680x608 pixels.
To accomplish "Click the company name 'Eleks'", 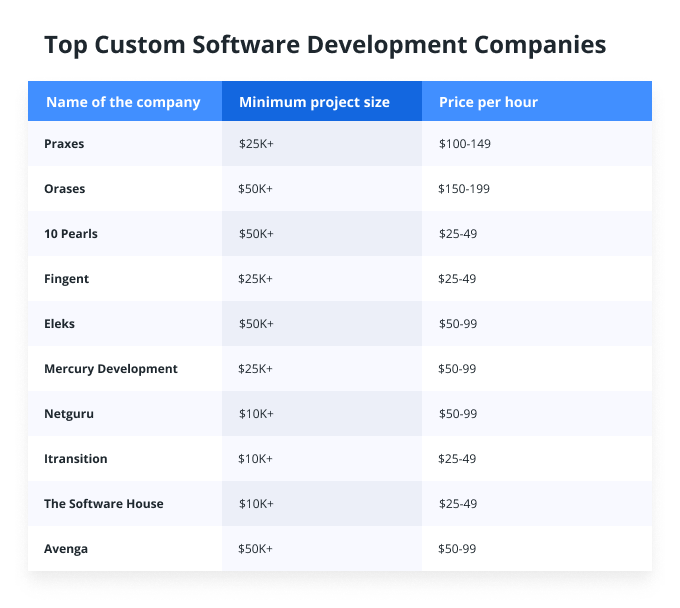I will click(59, 324).
